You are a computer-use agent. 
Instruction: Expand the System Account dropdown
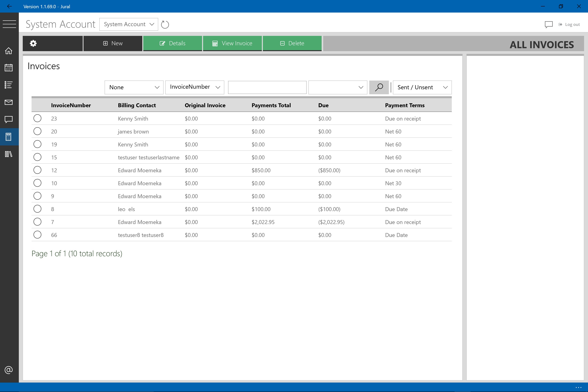coord(129,24)
